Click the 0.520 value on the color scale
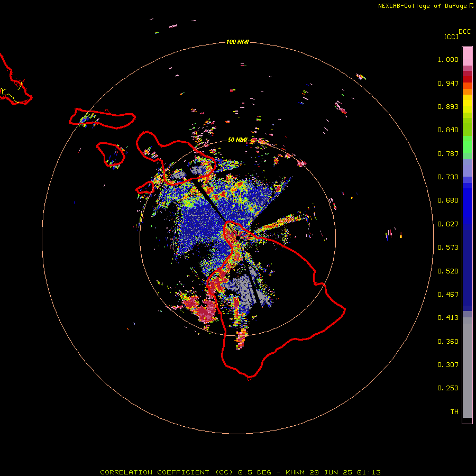This screenshot has width=476, height=476. [x=448, y=271]
